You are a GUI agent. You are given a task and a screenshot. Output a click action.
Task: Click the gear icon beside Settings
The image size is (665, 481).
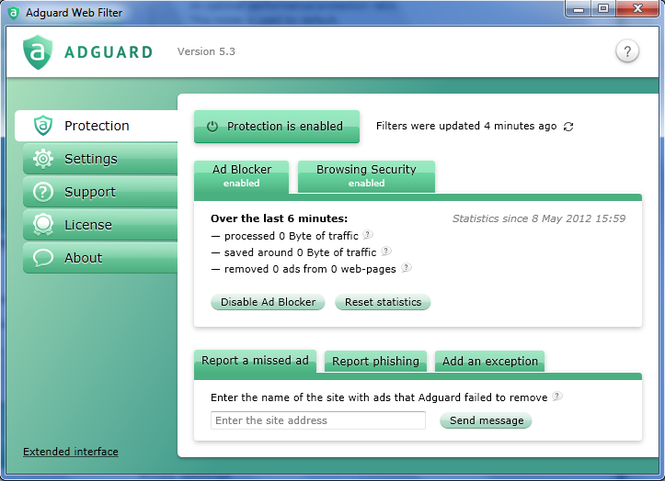click(x=43, y=159)
